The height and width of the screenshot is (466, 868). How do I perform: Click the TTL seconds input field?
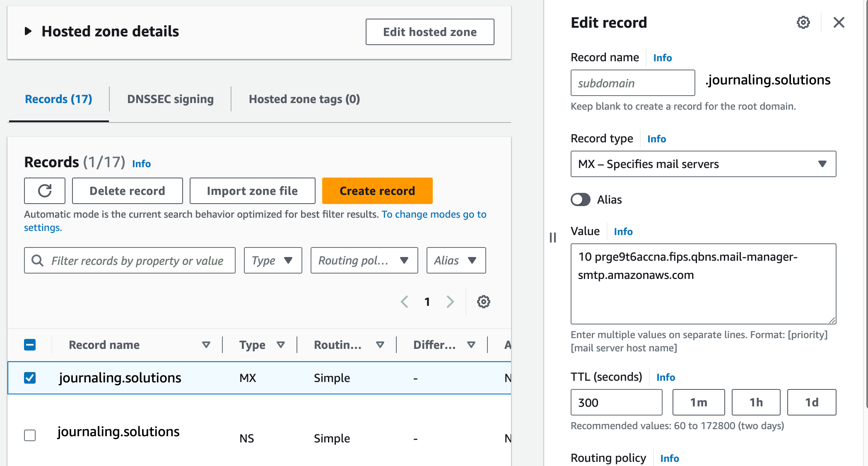coord(616,402)
